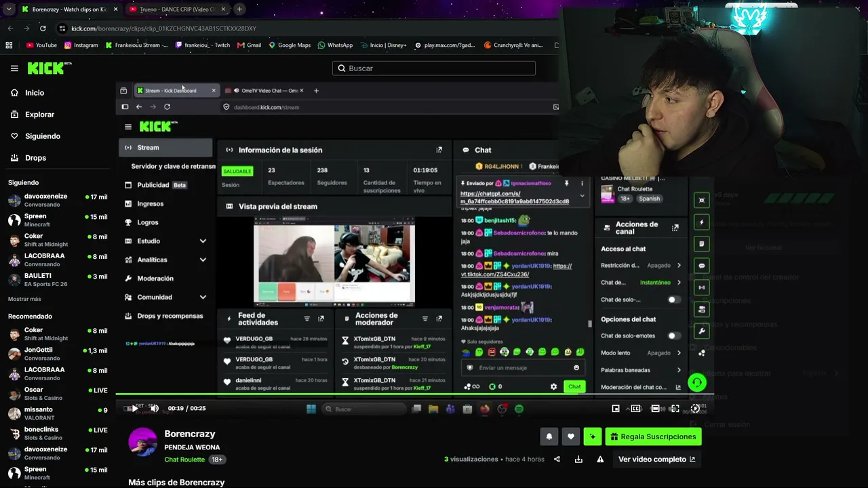Open the Kick hamburger menu
This screenshot has height=488, width=868.
14,68
